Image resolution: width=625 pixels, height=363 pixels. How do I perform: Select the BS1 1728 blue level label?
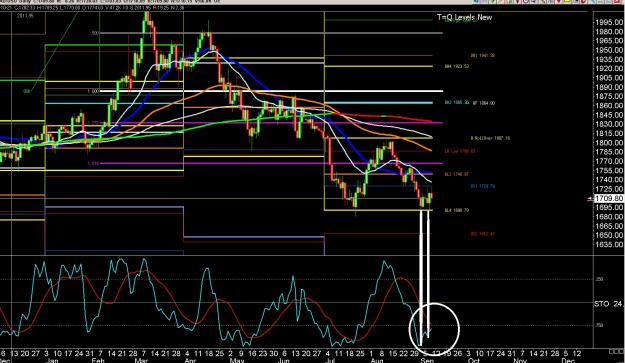[x=483, y=186]
